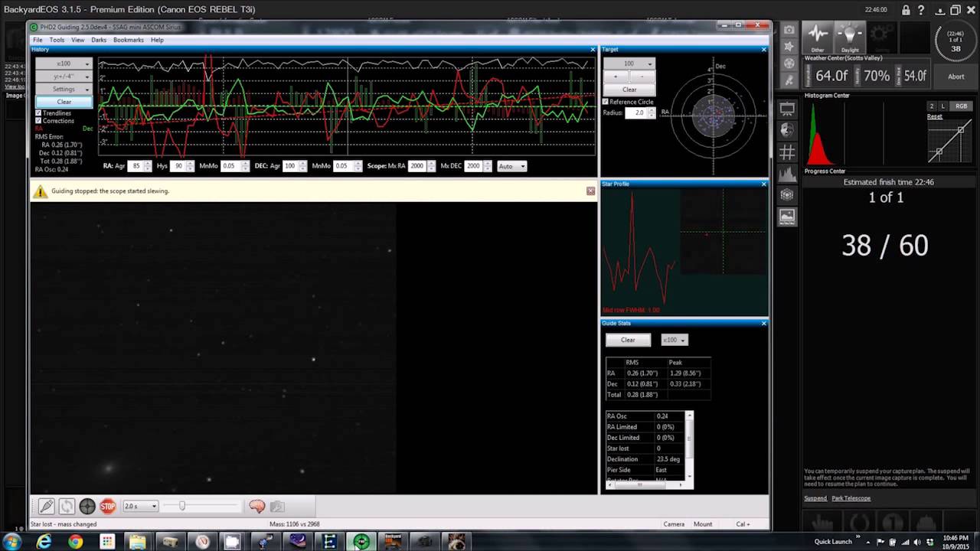
Task: Open the Auto declination guide mode dropdown
Action: (512, 166)
